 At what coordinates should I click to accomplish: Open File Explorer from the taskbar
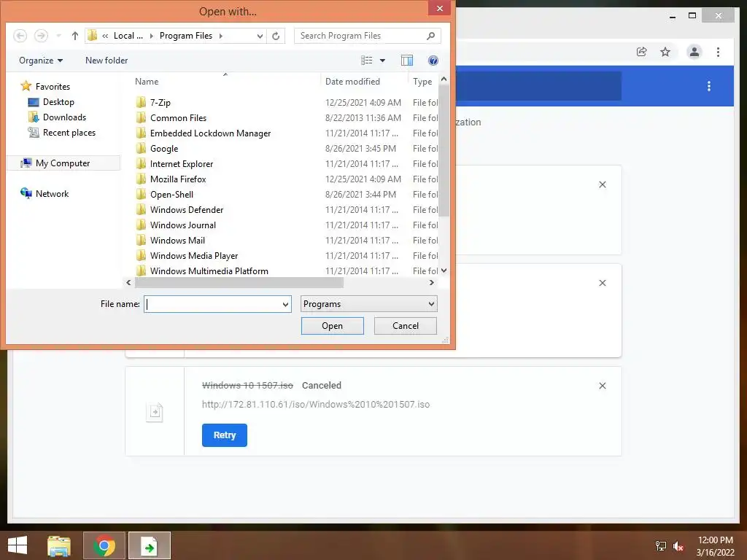click(x=59, y=545)
